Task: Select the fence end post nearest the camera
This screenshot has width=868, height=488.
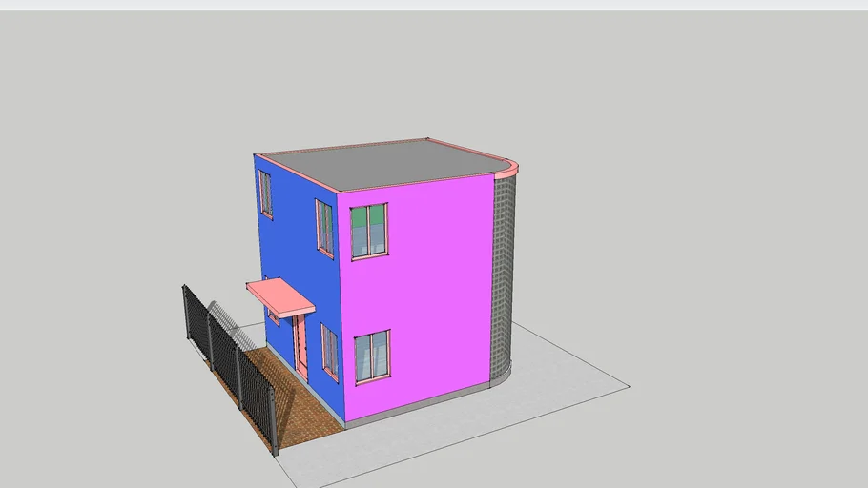Action: (273, 420)
